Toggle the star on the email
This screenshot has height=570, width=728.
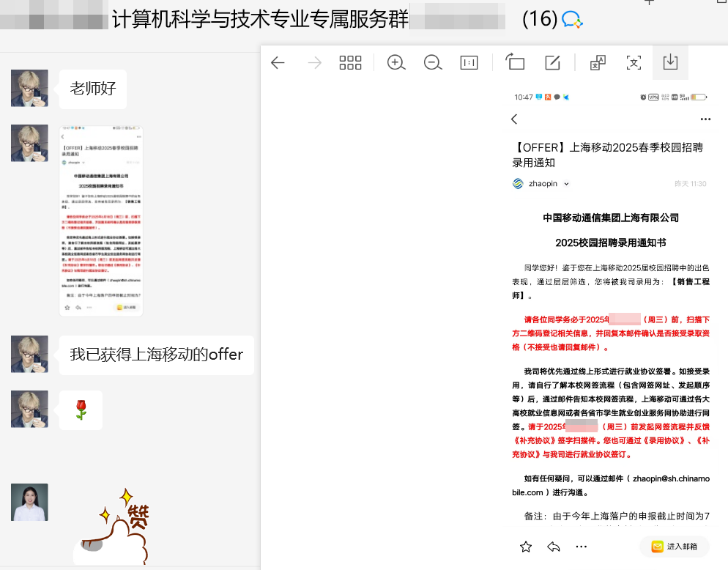525,547
